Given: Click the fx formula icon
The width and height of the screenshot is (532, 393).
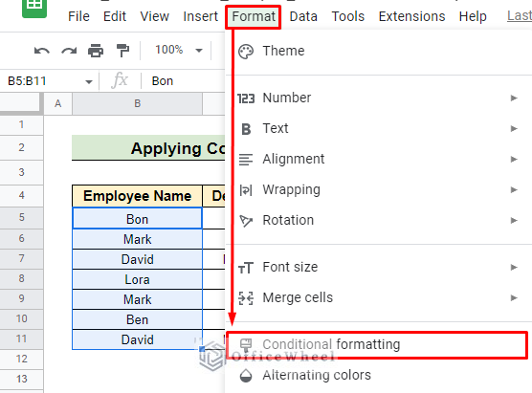Looking at the screenshot, I should (x=120, y=80).
